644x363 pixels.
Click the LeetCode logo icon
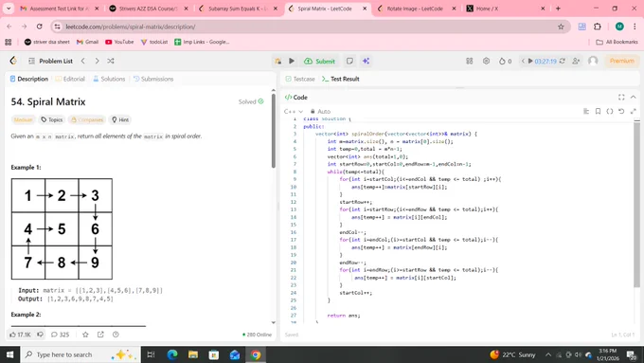(x=13, y=61)
